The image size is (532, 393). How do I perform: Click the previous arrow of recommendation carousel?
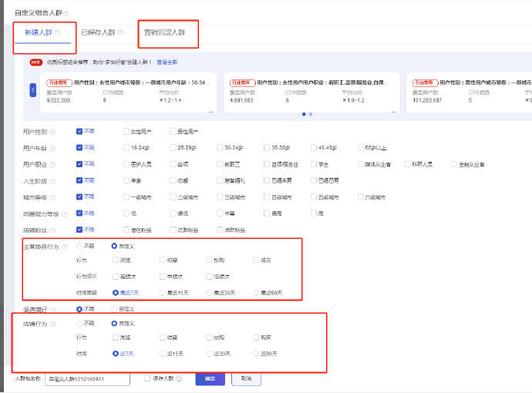[x=33, y=90]
